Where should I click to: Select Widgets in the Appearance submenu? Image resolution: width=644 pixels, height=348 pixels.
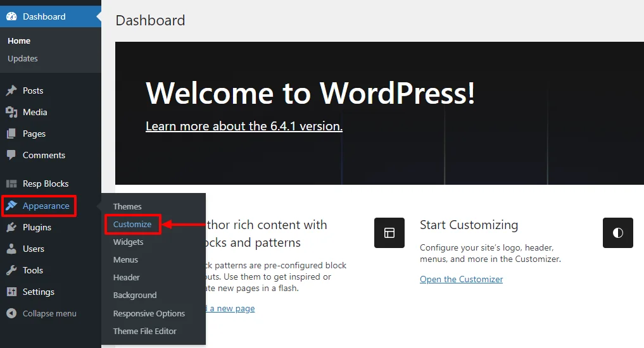click(x=128, y=242)
